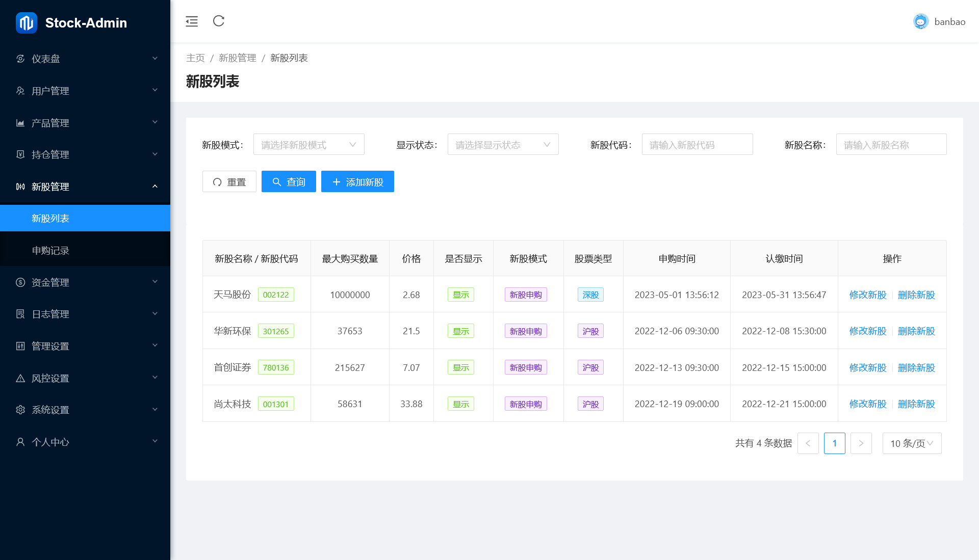979x560 pixels.
Task: Open the 请选择新股模式 dropdown
Action: point(308,144)
